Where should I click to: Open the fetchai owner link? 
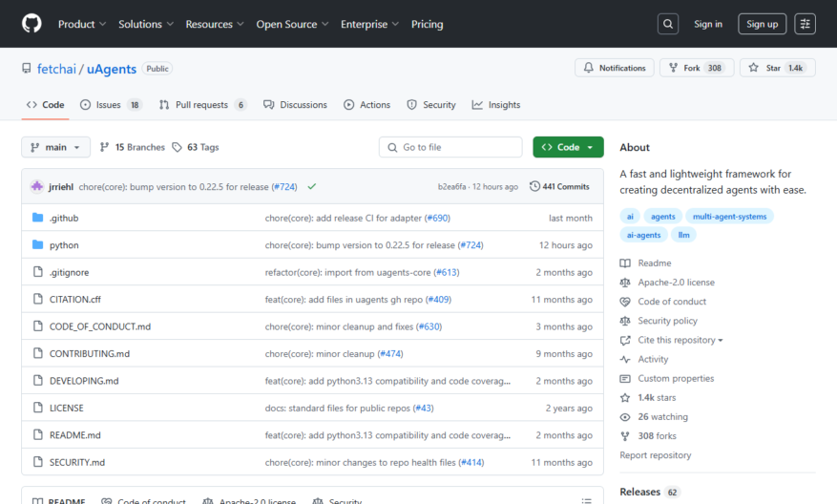coord(56,69)
